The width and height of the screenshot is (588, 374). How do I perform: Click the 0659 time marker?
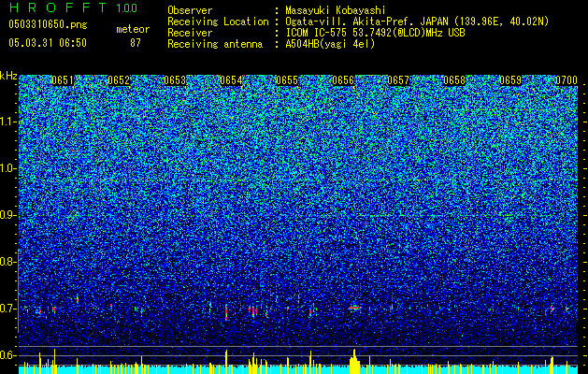tap(510, 80)
